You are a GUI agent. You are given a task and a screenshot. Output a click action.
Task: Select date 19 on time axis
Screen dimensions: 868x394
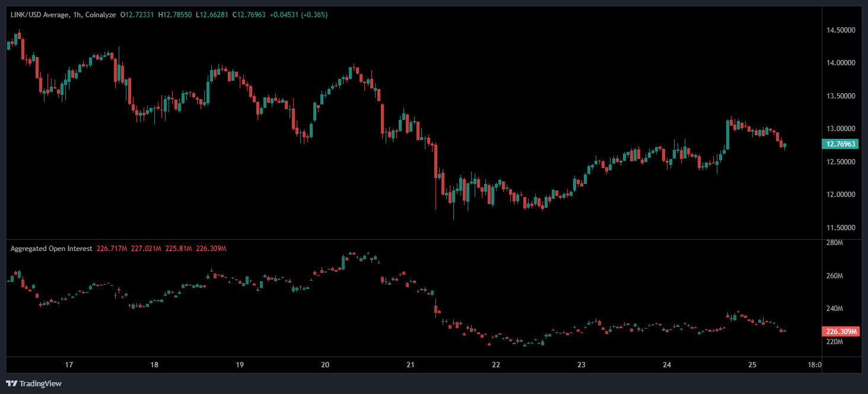240,364
